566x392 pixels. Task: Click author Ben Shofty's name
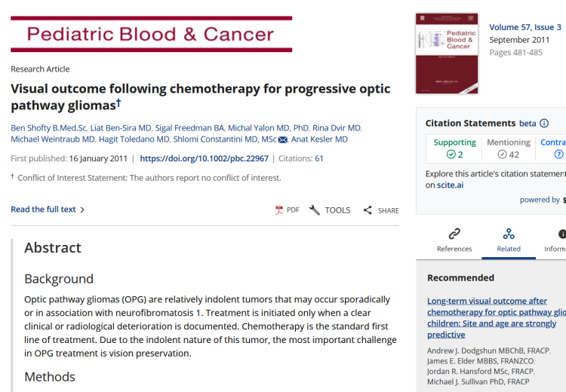tap(48, 128)
